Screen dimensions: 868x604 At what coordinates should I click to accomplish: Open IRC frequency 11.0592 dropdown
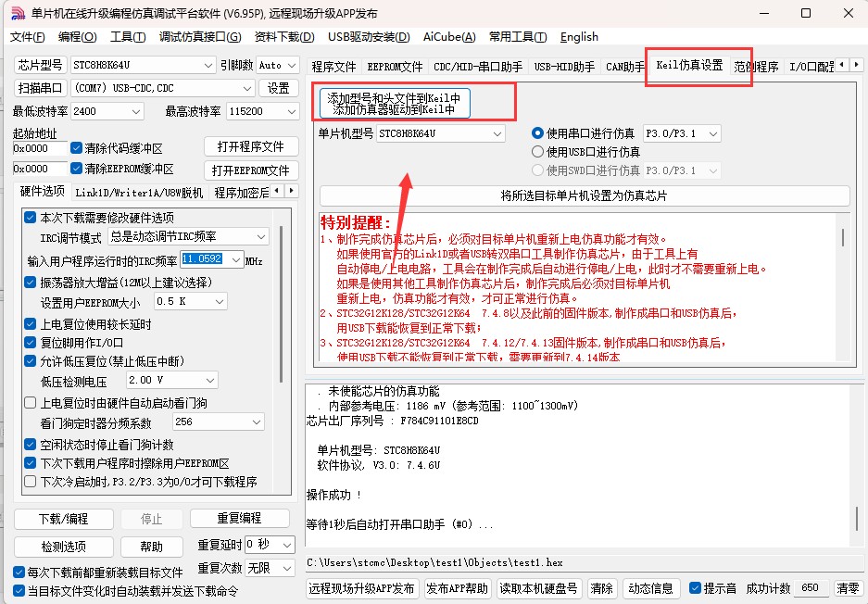pos(212,259)
